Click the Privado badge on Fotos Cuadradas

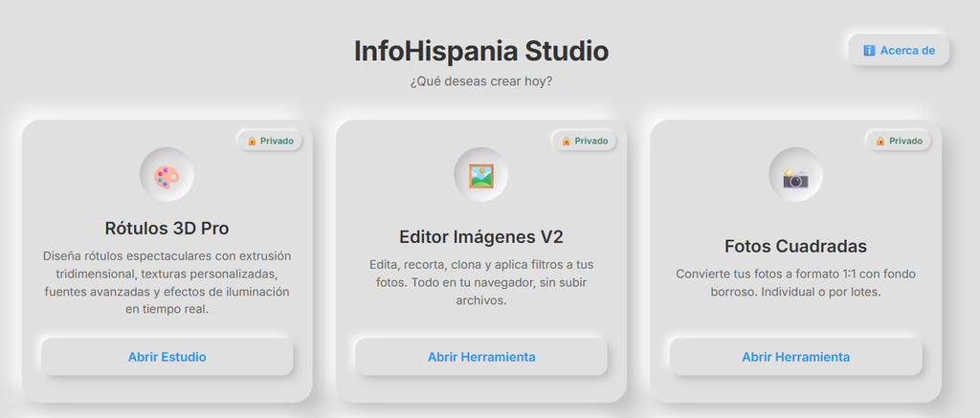(900, 141)
